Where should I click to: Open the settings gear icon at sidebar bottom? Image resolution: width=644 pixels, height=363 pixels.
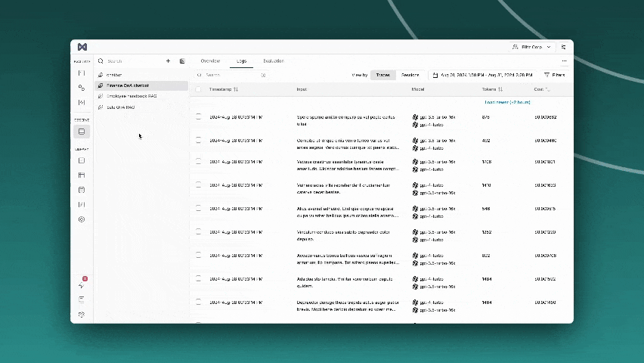[x=82, y=315]
